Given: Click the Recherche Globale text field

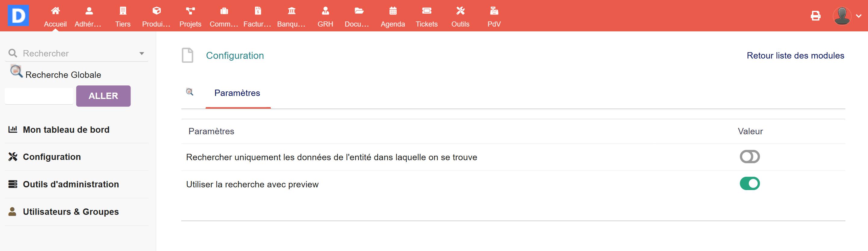Looking at the screenshot, I should pyautogui.click(x=39, y=96).
